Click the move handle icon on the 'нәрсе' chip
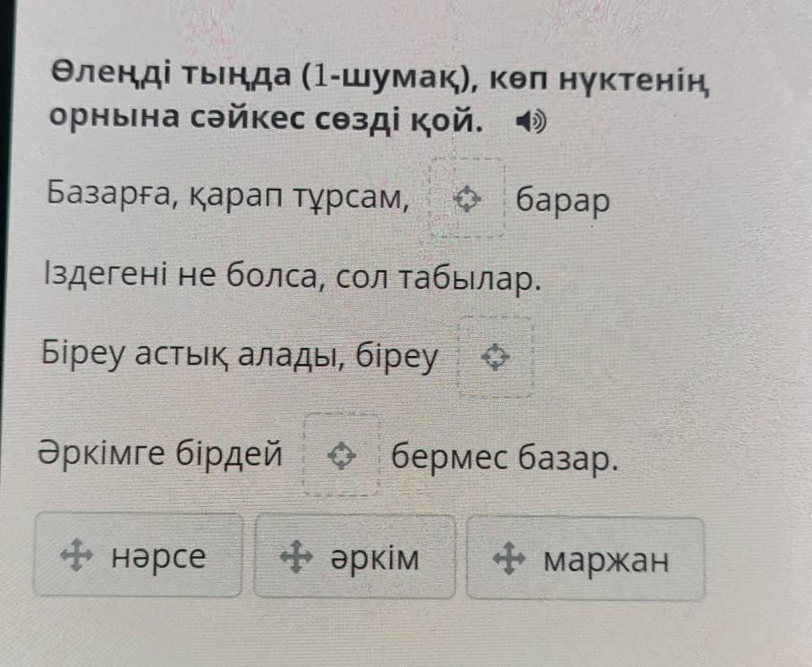The height and width of the screenshot is (667, 812). click(76, 558)
